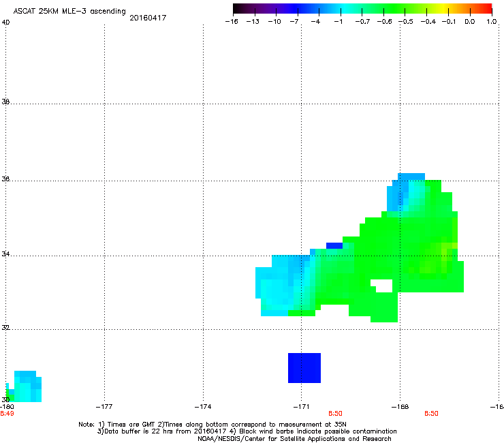Click the white gap inside the green region
The height and width of the screenshot is (443, 504).
point(382,286)
